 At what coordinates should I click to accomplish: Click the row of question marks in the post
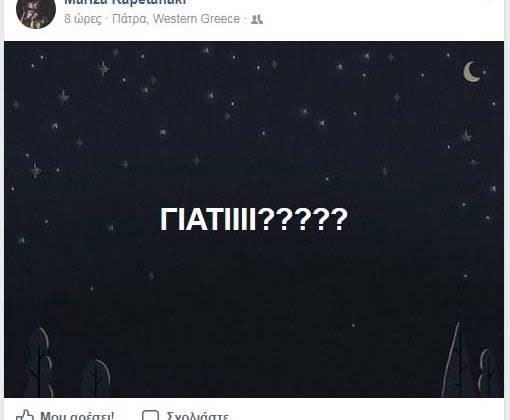pos(303,219)
